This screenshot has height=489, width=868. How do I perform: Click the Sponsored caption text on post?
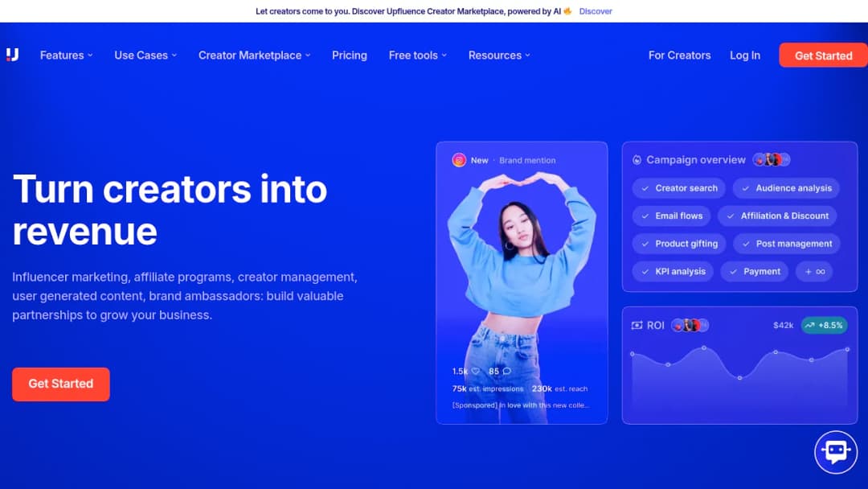tap(520, 405)
